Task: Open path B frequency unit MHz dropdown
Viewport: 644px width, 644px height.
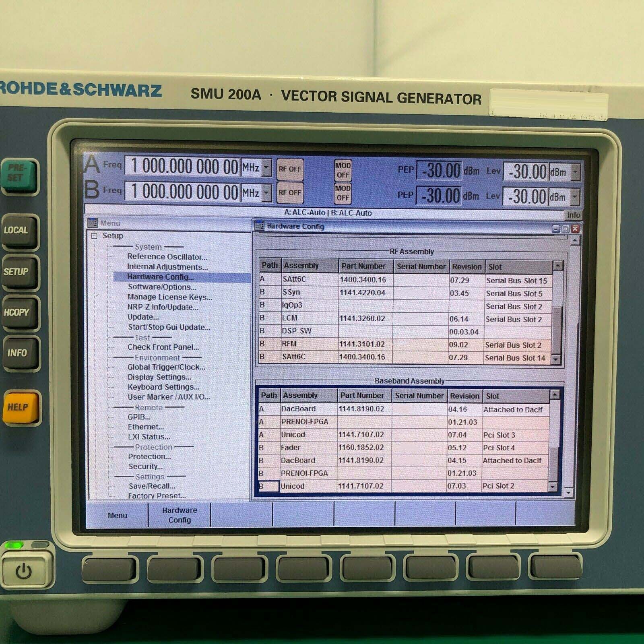Action: pyautogui.click(x=266, y=192)
